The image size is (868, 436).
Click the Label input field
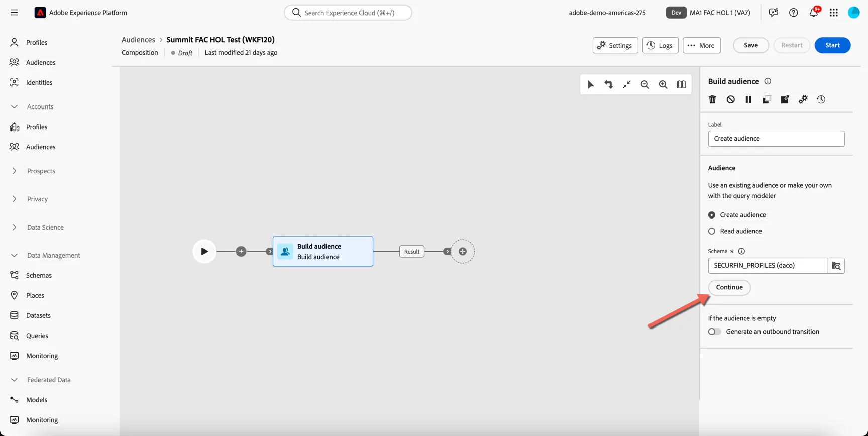coord(776,139)
